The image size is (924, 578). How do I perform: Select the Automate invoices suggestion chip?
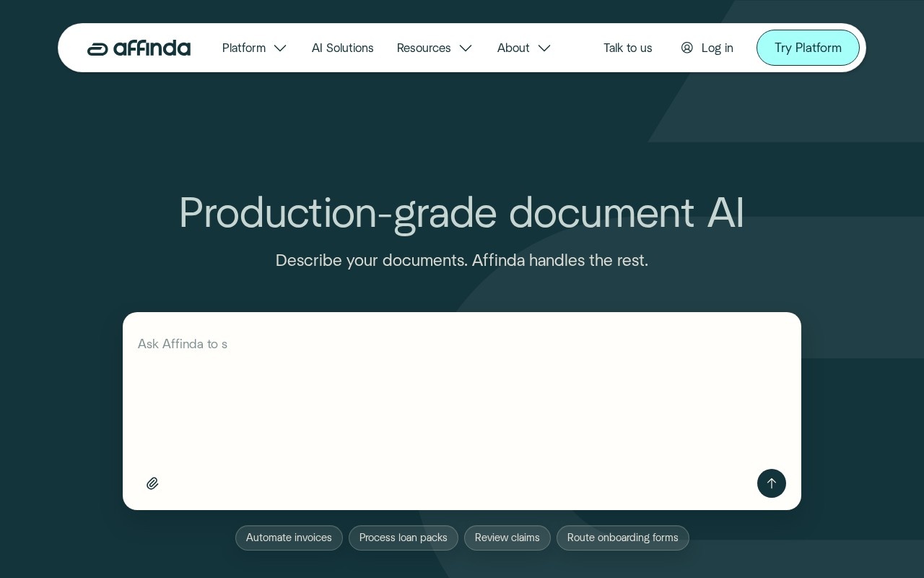click(x=289, y=538)
